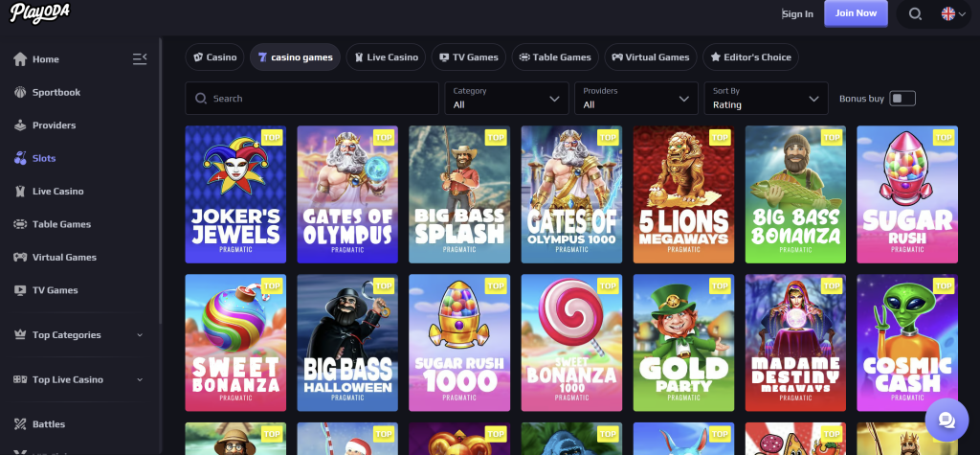The width and height of the screenshot is (980, 455).
Task: Open Battles in the sidebar
Action: 48,423
